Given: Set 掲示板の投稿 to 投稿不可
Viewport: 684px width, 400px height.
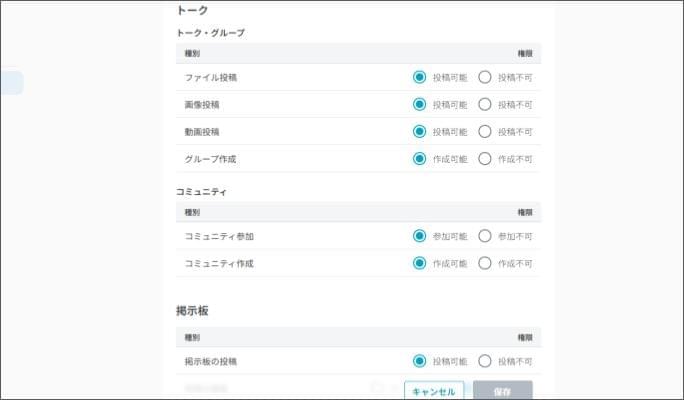Looking at the screenshot, I should [x=485, y=361].
